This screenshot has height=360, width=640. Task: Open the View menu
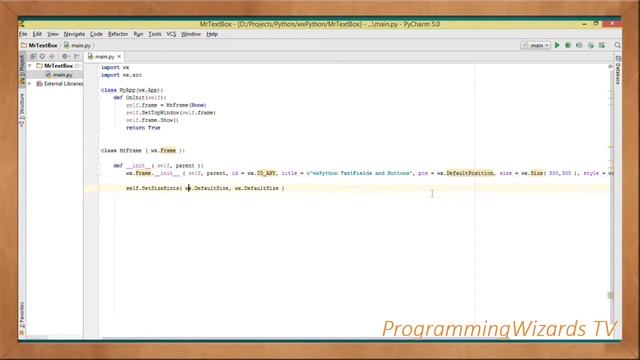[53, 34]
